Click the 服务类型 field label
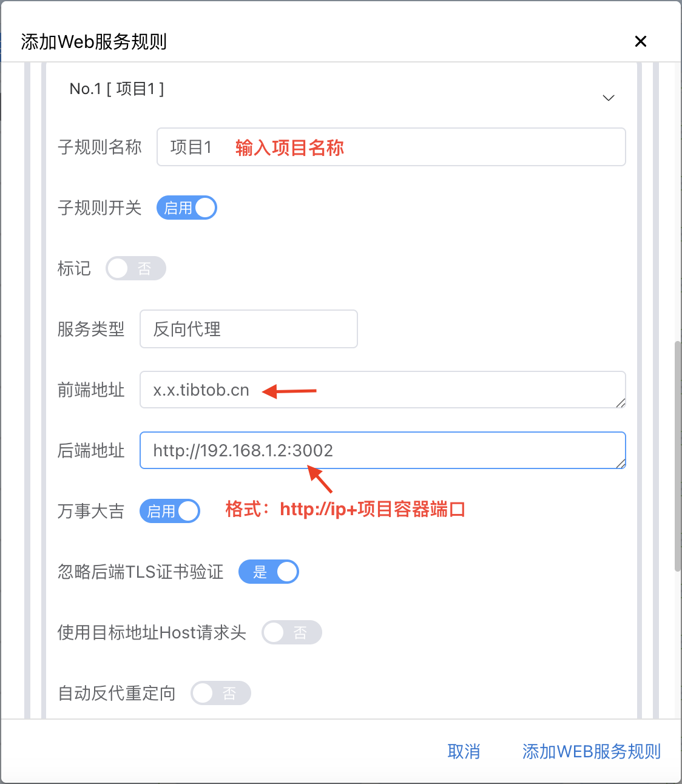Viewport: 682px width, 784px height. 91,329
